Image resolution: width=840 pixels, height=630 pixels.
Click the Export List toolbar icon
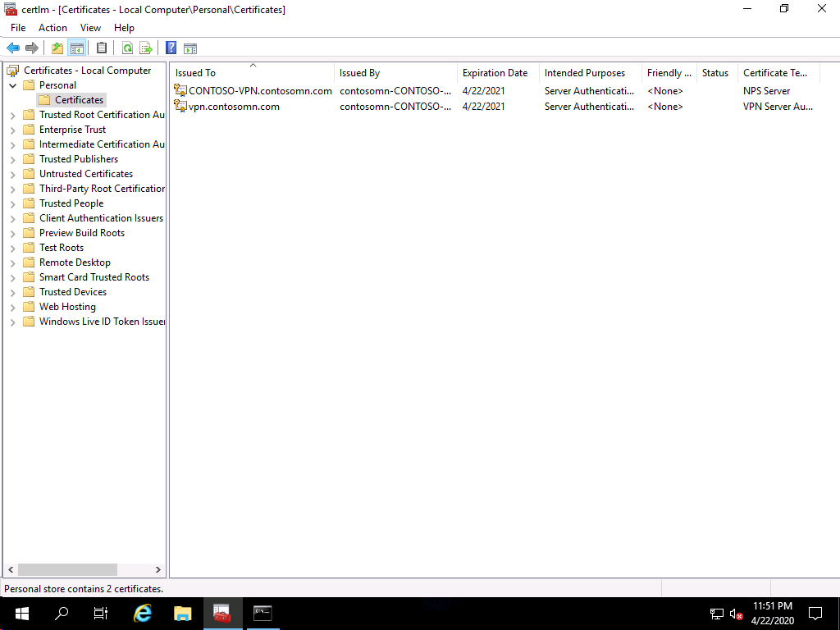pyautogui.click(x=146, y=48)
